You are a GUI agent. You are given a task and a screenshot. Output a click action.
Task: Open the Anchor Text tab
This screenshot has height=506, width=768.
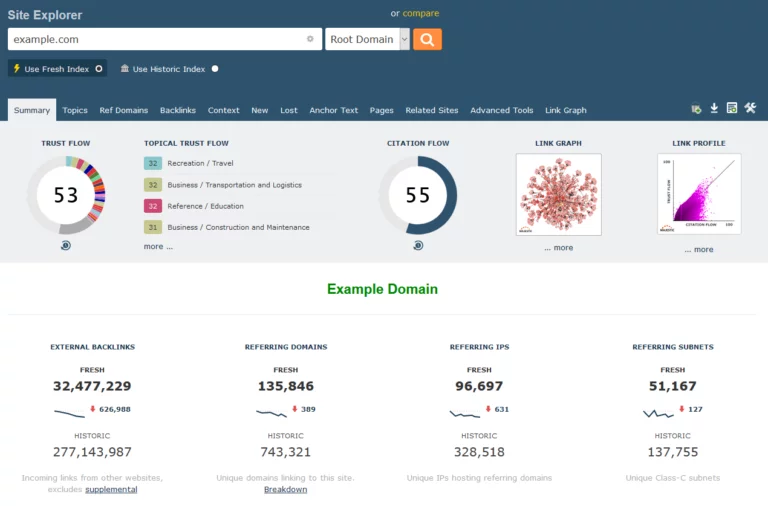[x=333, y=110]
